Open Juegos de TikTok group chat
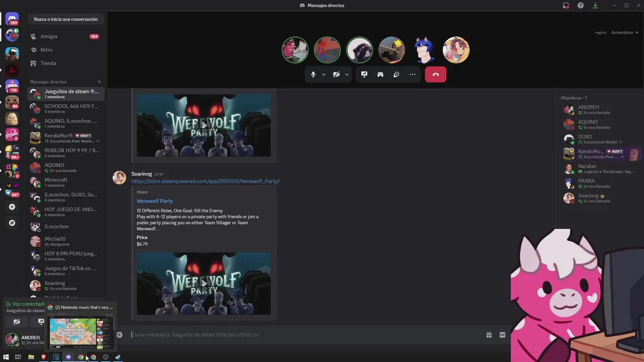Viewport: 644px width, 362px height. pyautogui.click(x=66, y=270)
